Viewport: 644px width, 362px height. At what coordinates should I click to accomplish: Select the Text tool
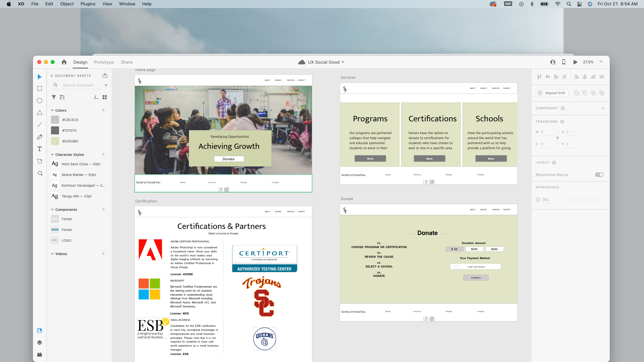point(40,149)
